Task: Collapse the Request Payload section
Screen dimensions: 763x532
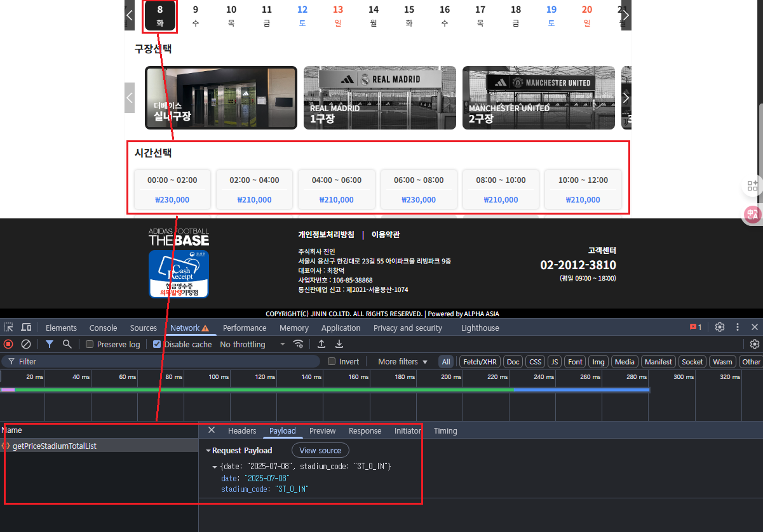Action: 208,451
